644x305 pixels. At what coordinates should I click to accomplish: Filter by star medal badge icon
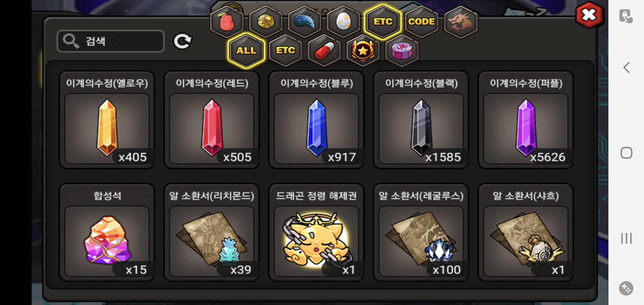click(363, 51)
